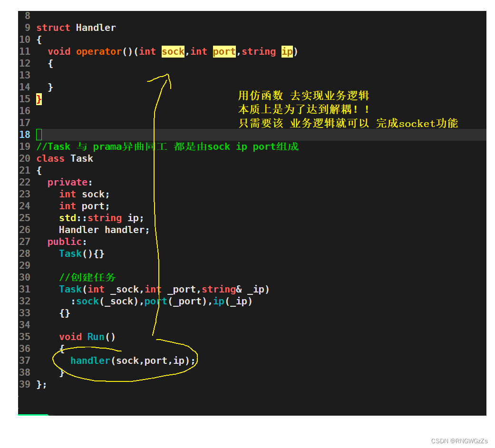
Task: Click the highlighted 'ip' parameter on line 11
Action: (287, 51)
